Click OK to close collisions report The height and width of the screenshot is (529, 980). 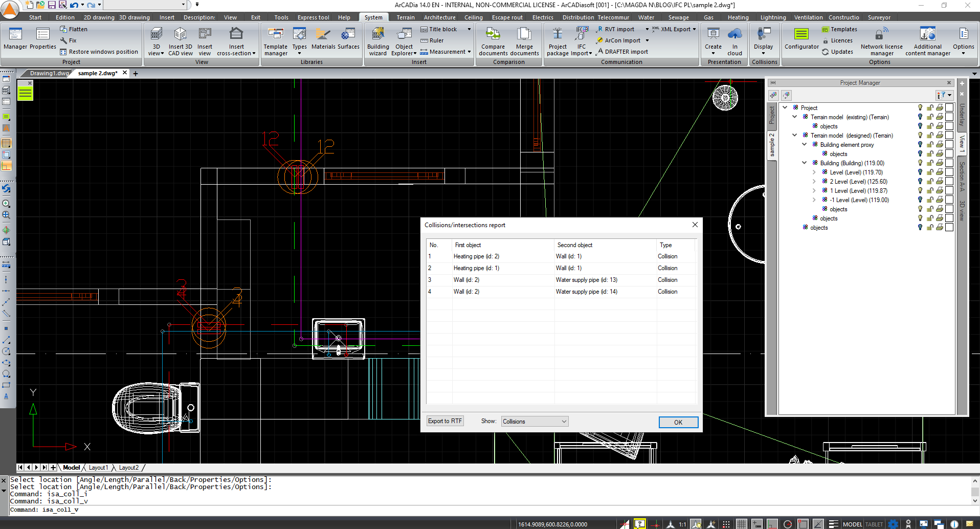[678, 422]
